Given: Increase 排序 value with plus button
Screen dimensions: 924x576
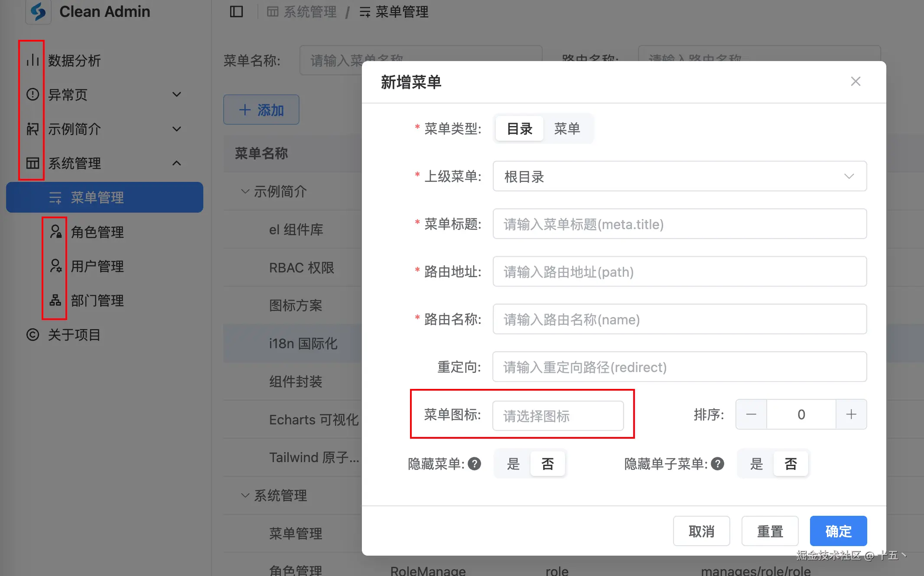Looking at the screenshot, I should click(x=851, y=414).
